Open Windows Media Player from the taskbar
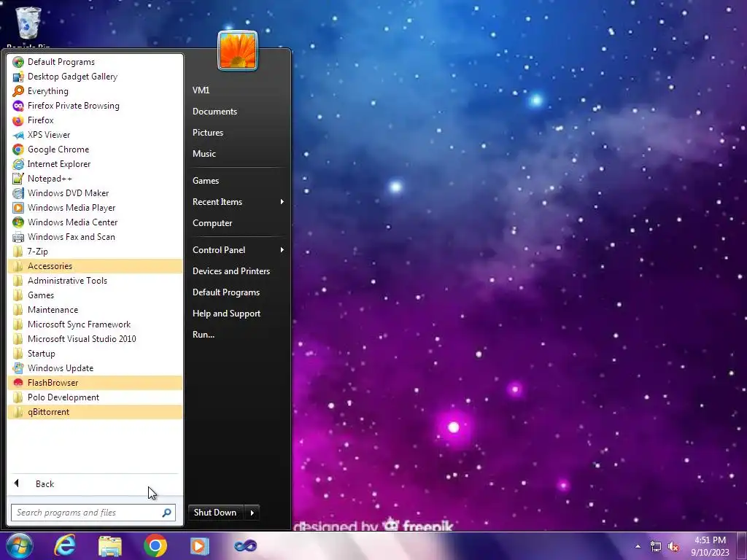The width and height of the screenshot is (747, 560). (200, 545)
